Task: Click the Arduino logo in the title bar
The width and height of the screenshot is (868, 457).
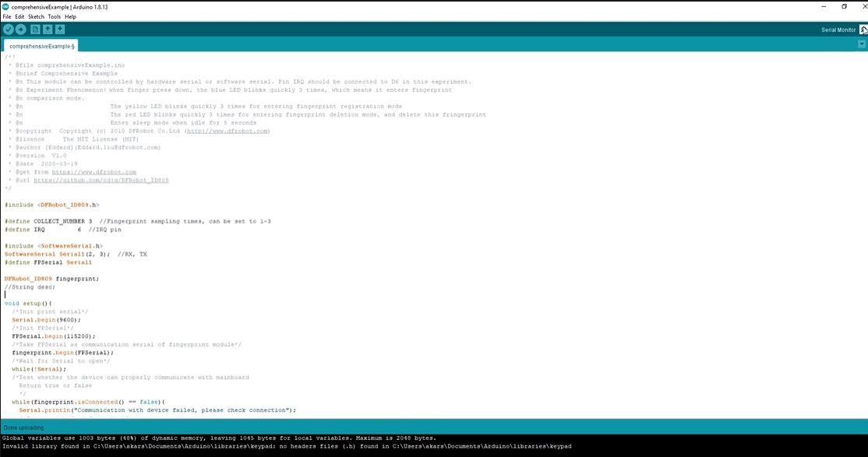Action: click(5, 6)
